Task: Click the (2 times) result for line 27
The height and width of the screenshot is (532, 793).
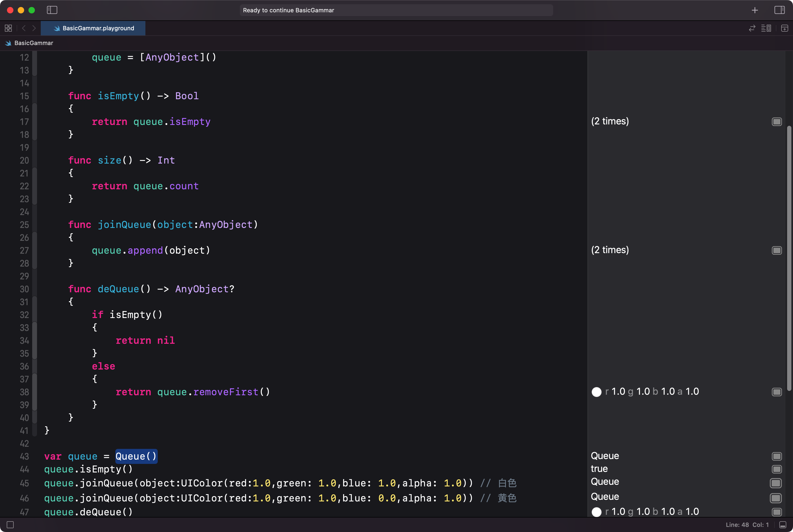Action: pos(610,250)
